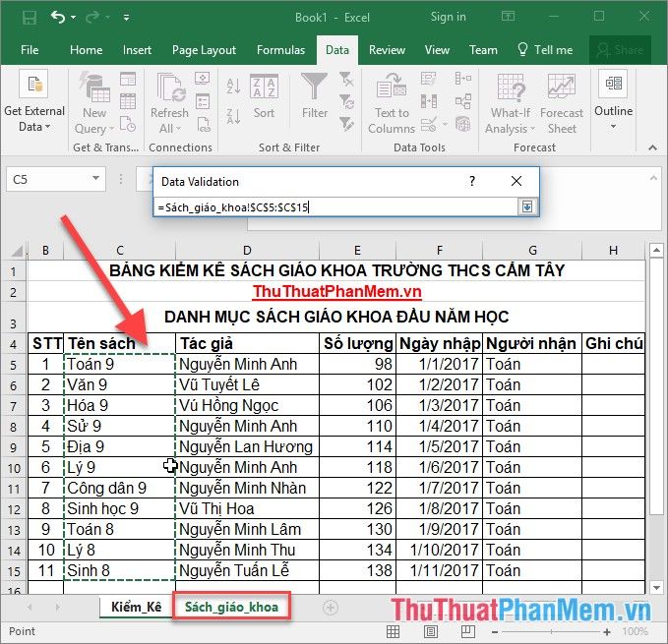Click the range reference input field

click(335, 207)
